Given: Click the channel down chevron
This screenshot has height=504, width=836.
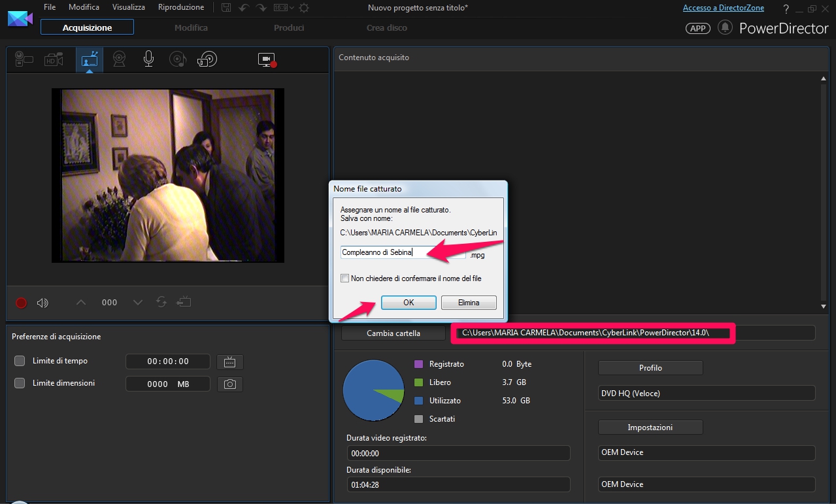Looking at the screenshot, I should coord(138,302).
